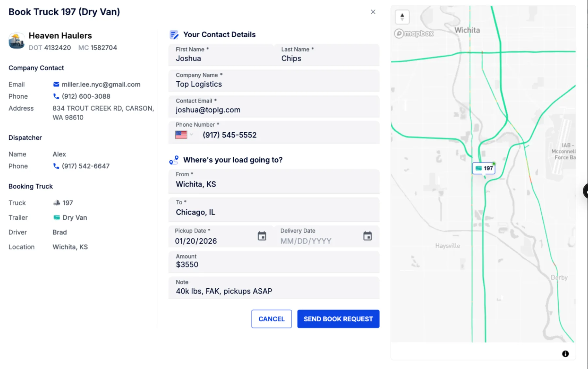Screen dimensions: 588x369
Task: Click the dispatcher name Alex
Action: tap(59, 154)
